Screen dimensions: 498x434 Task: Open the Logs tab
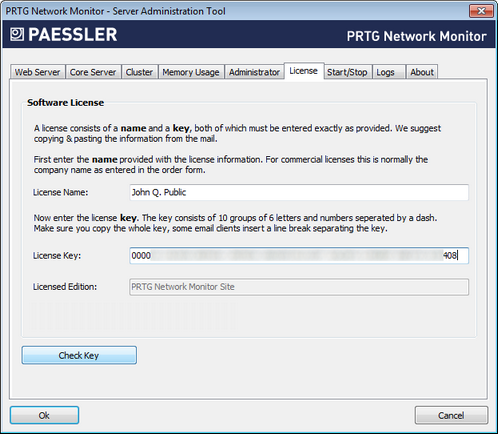pyautogui.click(x=389, y=72)
